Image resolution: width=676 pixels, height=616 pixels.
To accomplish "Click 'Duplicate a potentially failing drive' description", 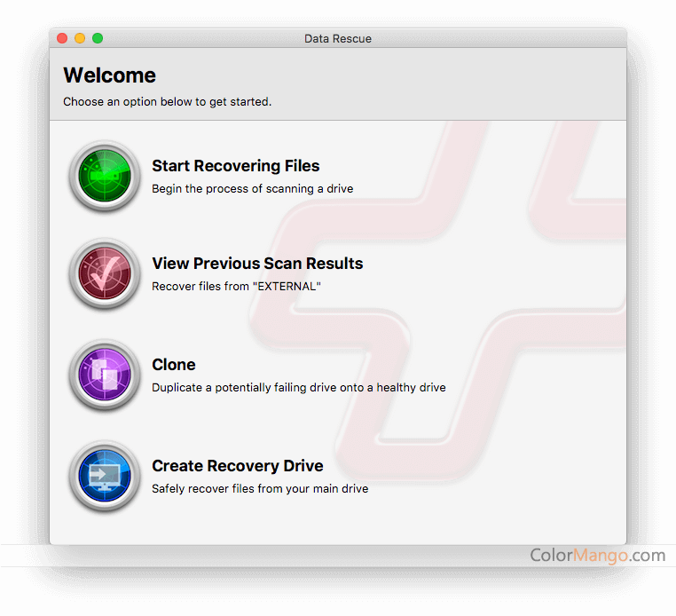I will pos(299,387).
